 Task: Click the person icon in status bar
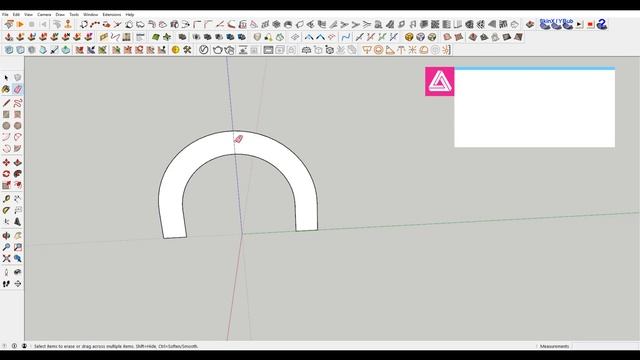click(x=24, y=346)
